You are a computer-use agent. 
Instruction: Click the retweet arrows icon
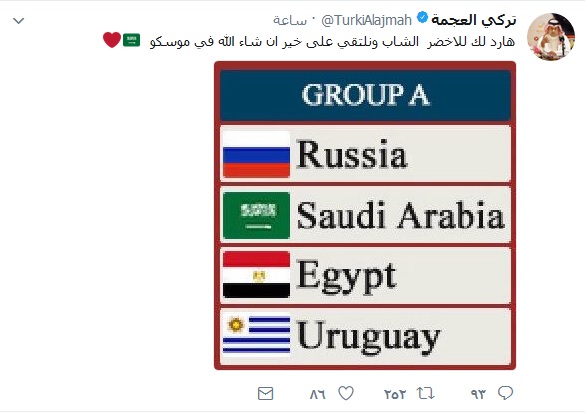[x=425, y=393]
